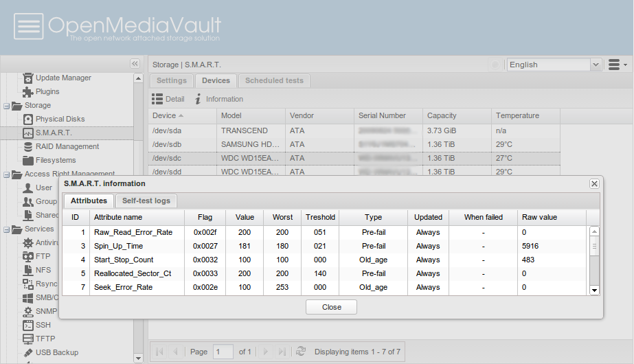Open the FTP service icon
634x364 pixels.
pos(28,256)
